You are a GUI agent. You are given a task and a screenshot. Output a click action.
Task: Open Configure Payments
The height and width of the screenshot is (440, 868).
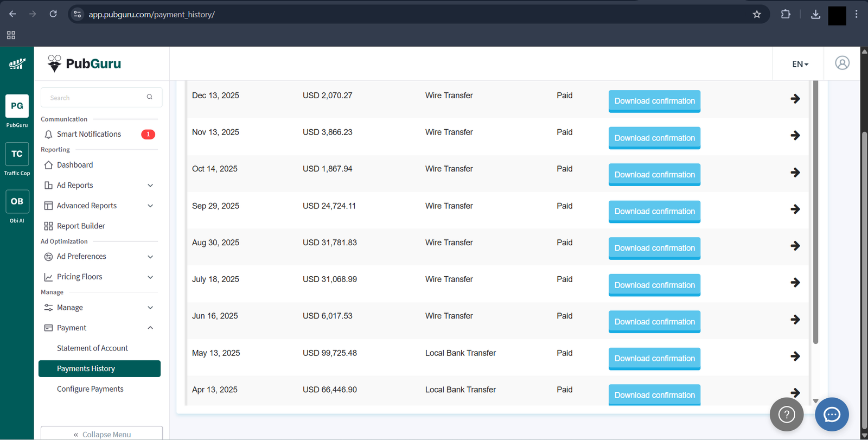click(x=90, y=389)
